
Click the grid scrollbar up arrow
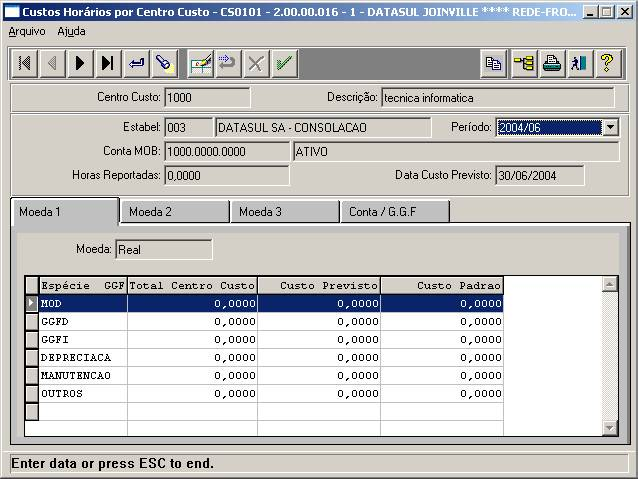[609, 284]
